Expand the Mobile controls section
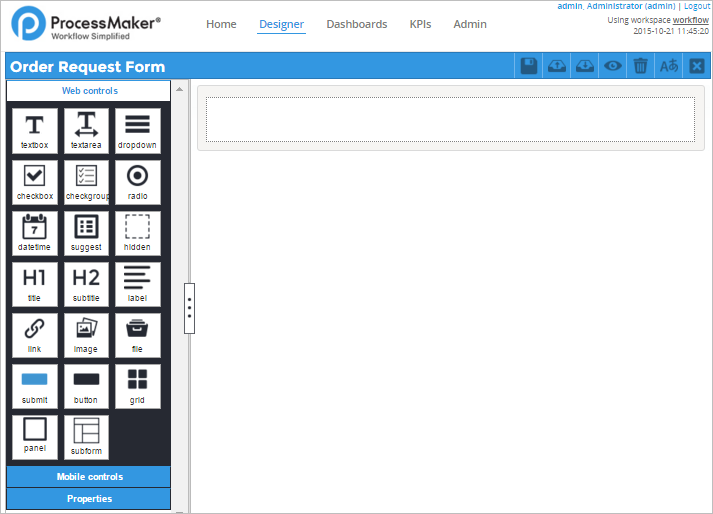Viewport: 713px width, 514px height. coord(89,477)
